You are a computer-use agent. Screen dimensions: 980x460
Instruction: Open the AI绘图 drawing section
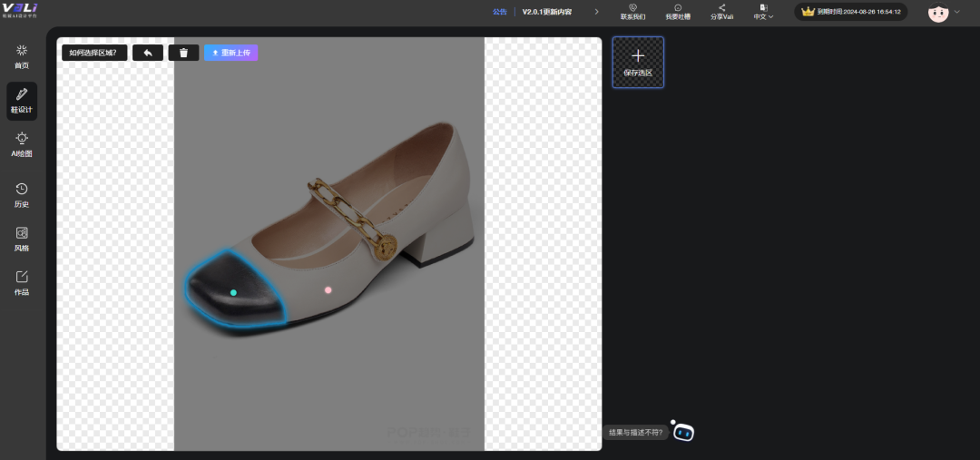22,144
